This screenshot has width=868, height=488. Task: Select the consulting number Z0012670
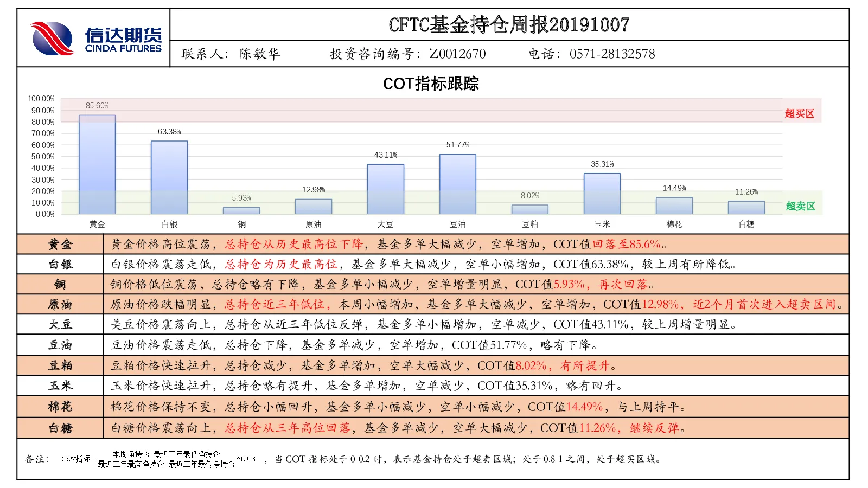(457, 54)
